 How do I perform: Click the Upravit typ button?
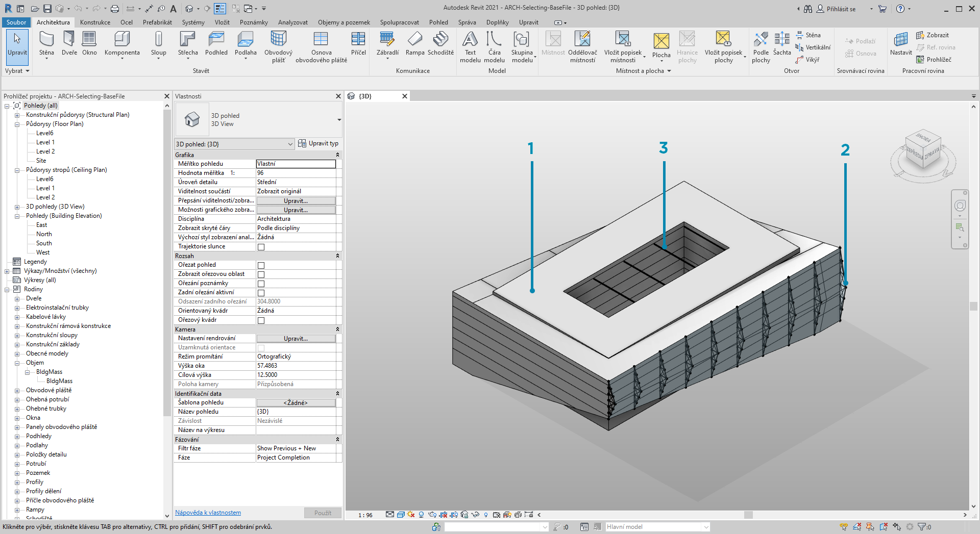point(318,143)
